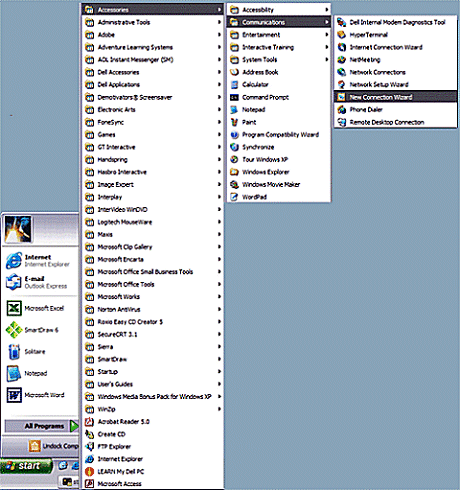460x490 pixels.
Task: Open Internet Explorer pinned Start menu entry
Action: coord(40,261)
